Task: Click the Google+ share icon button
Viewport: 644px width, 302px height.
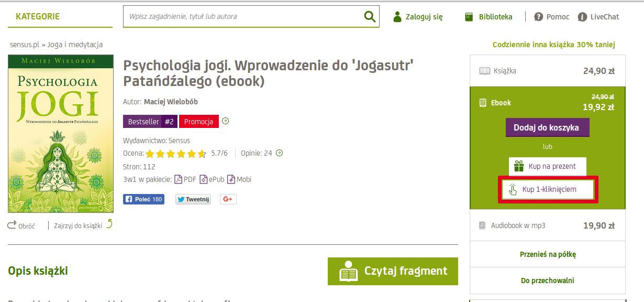Action: (x=228, y=199)
